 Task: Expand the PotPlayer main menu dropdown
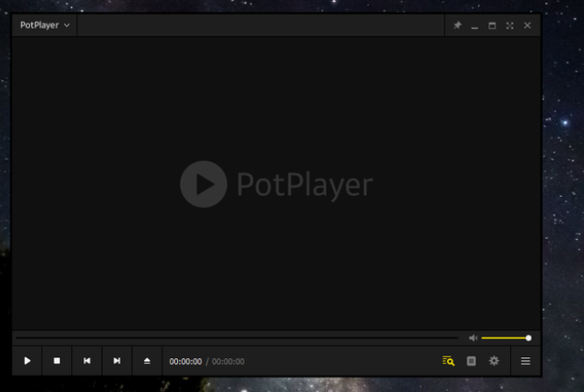click(45, 26)
